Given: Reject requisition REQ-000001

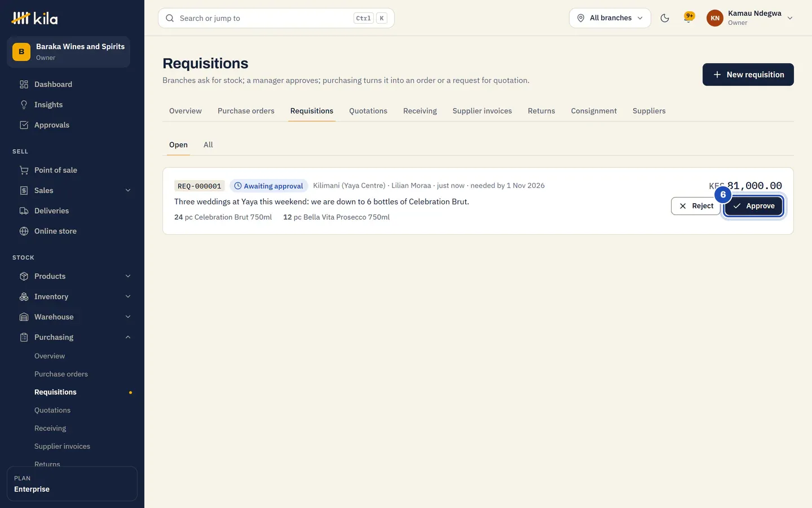Looking at the screenshot, I should pyautogui.click(x=696, y=206).
